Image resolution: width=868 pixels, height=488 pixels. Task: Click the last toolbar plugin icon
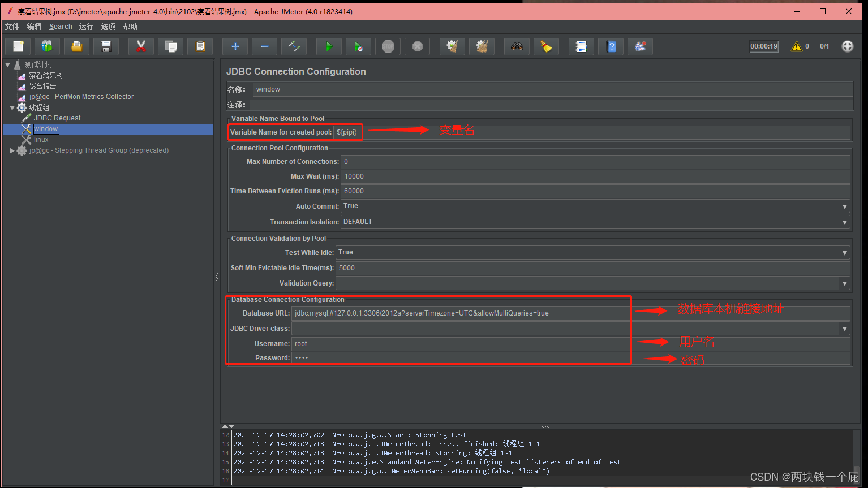[641, 46]
